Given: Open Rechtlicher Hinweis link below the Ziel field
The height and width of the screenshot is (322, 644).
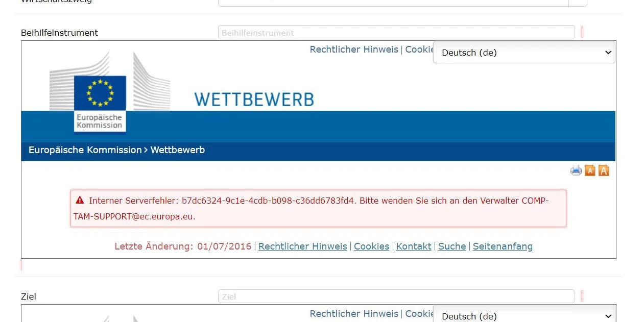Looking at the screenshot, I should [354, 314].
